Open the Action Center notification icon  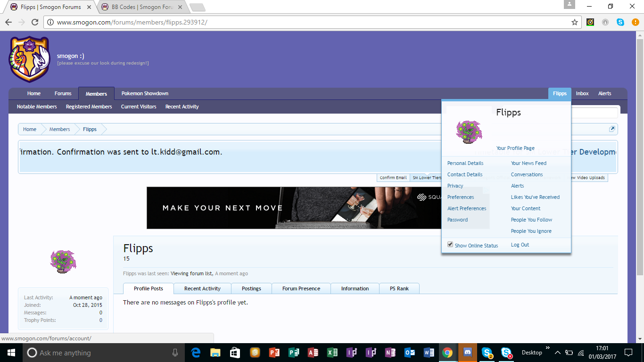pos(628,353)
